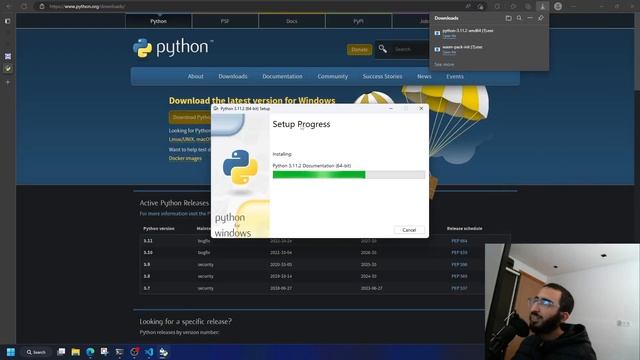Open Downloads in python.org navigation
640x360 pixels.
233,76
